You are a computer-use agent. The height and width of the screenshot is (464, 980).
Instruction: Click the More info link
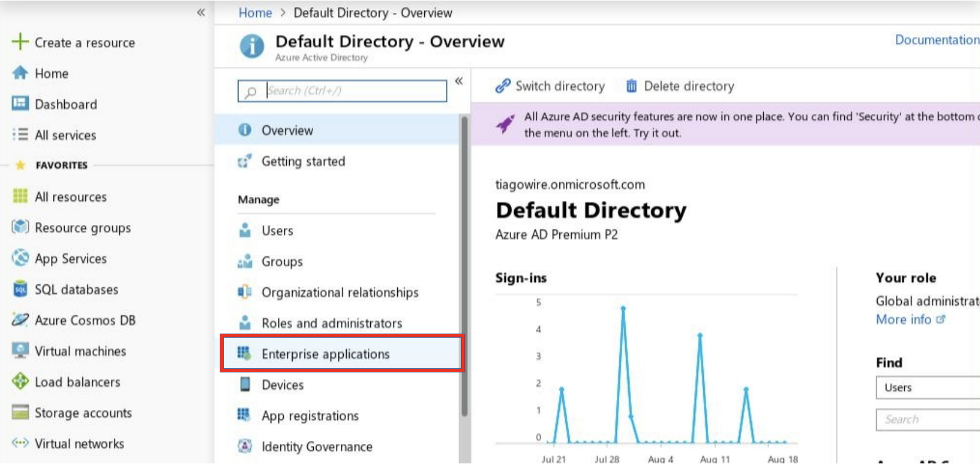point(910,320)
